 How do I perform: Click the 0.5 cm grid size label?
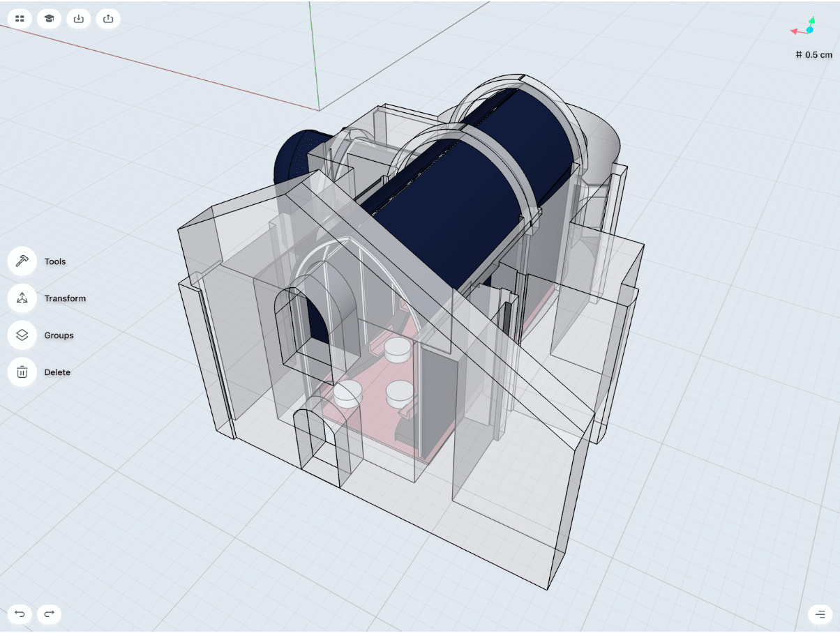(814, 54)
